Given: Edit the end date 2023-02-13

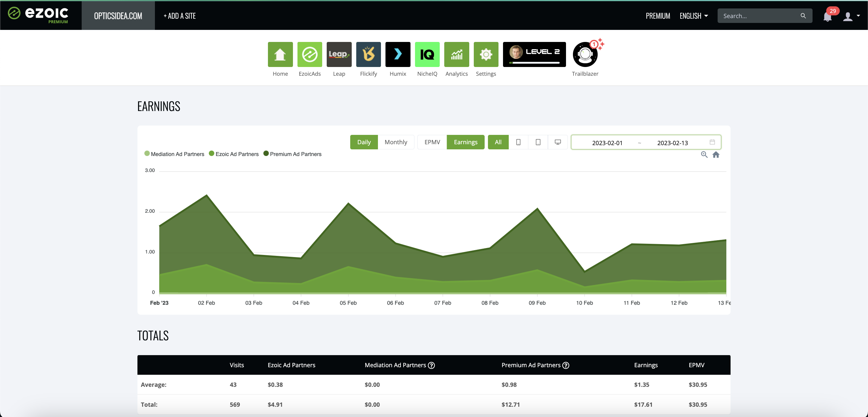Looking at the screenshot, I should coord(672,143).
